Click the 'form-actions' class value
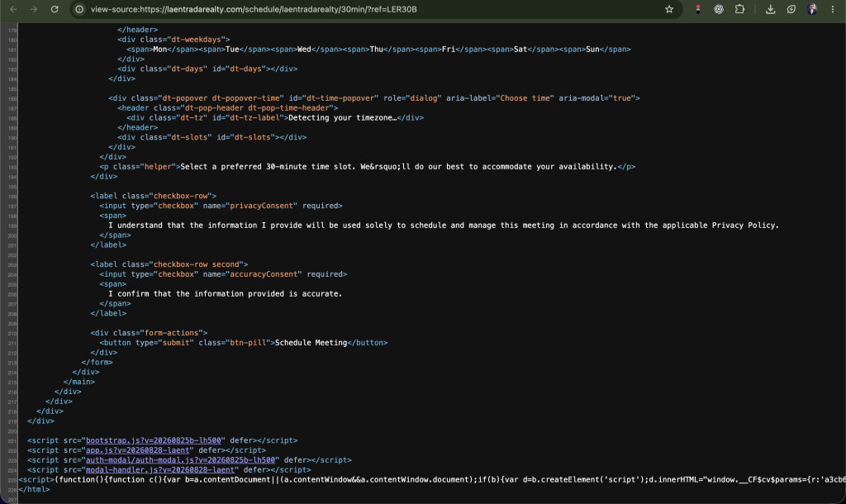846x504 pixels. click(x=171, y=333)
